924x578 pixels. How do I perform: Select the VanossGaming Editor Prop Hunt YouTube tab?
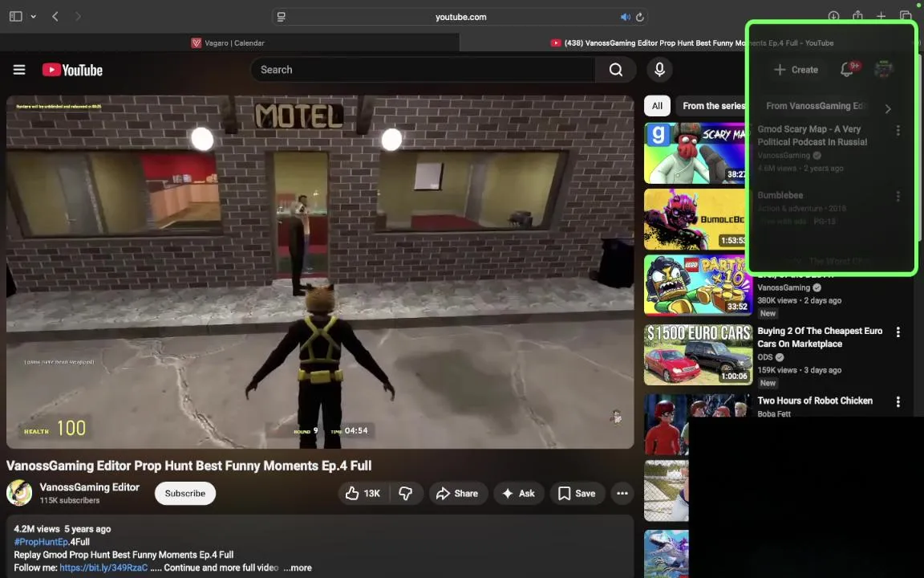691,43
